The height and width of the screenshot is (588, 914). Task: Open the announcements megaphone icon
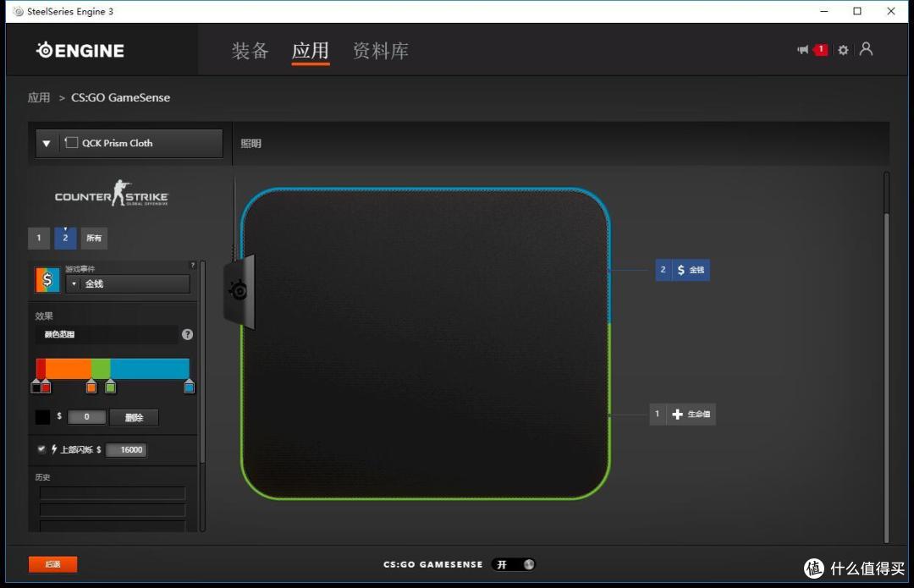point(802,50)
